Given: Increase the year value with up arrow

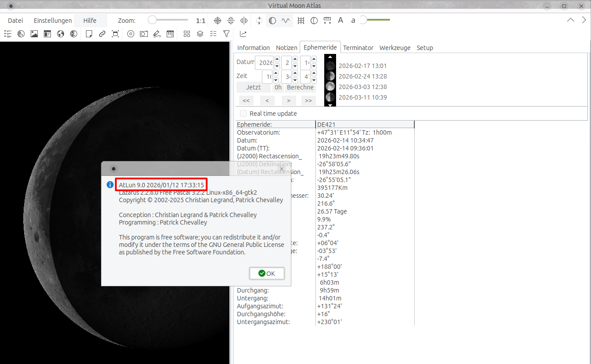Looking at the screenshot, I should [277, 60].
